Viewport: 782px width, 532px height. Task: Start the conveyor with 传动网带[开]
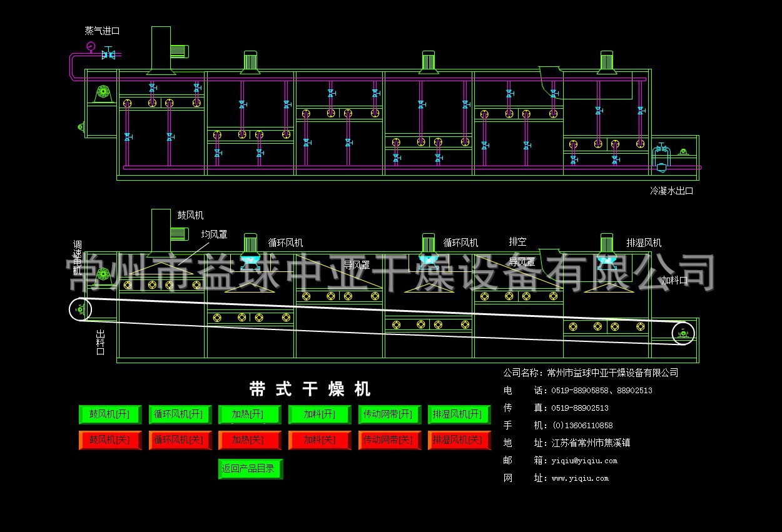tap(390, 414)
